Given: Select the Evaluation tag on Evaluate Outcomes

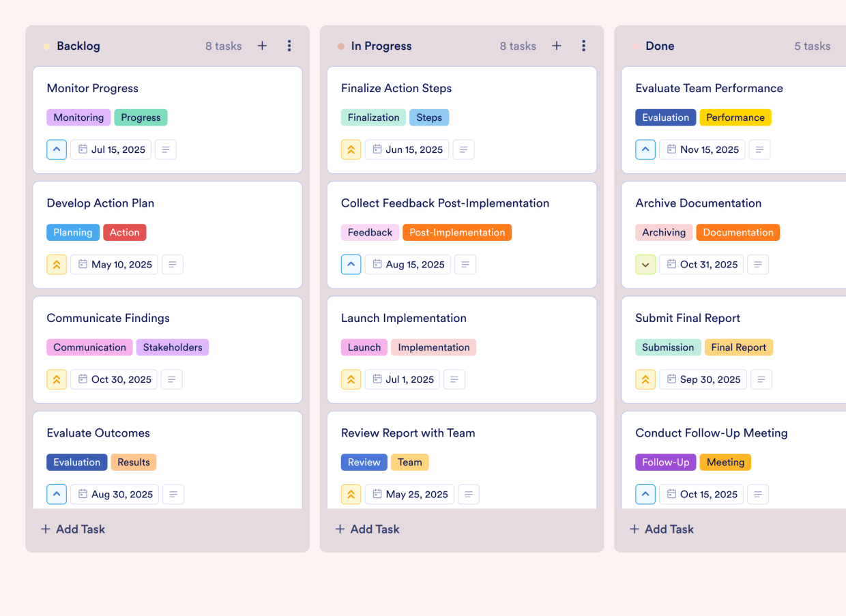Looking at the screenshot, I should point(76,462).
